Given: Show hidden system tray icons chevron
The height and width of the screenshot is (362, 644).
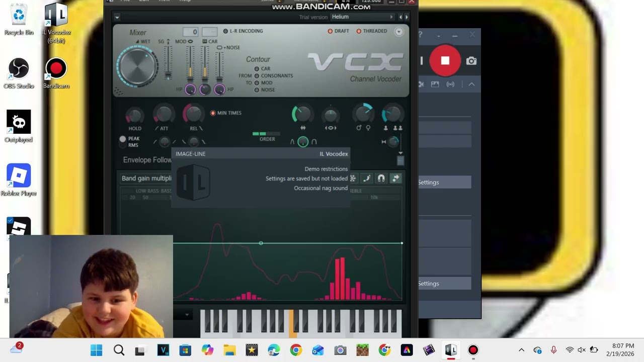Looking at the screenshot, I should pos(521,350).
